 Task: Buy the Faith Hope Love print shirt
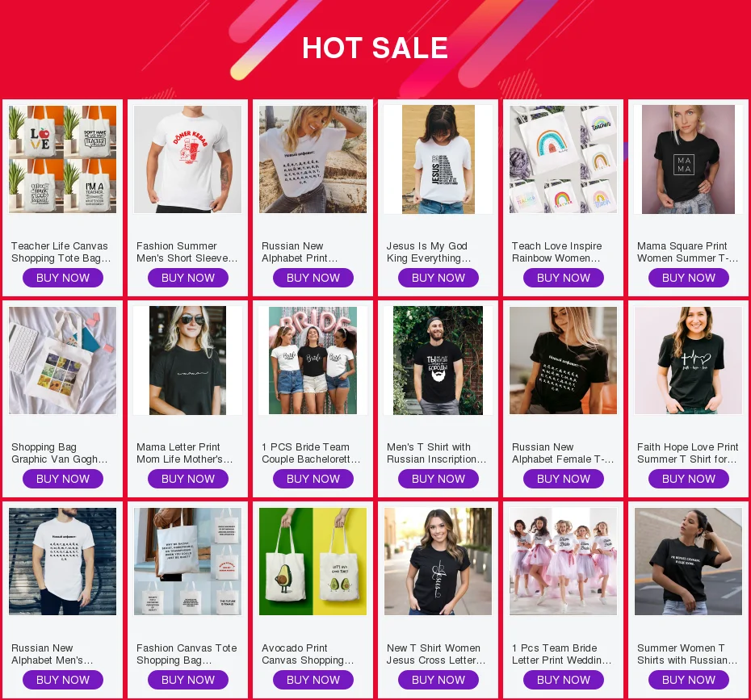pyautogui.click(x=688, y=479)
